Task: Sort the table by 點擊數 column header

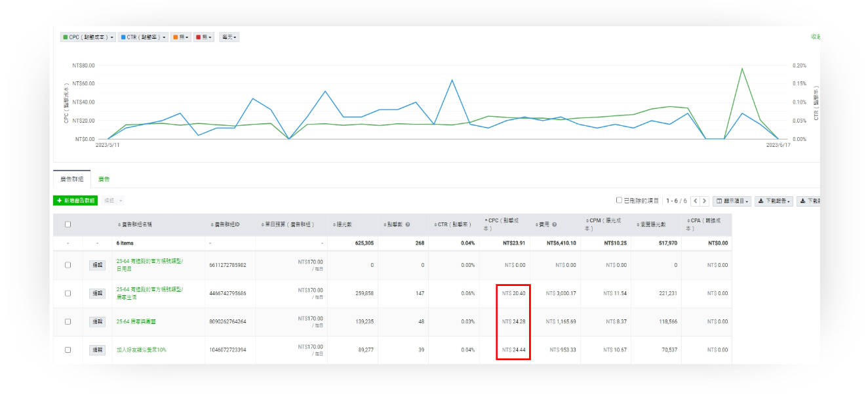Action: point(395,224)
